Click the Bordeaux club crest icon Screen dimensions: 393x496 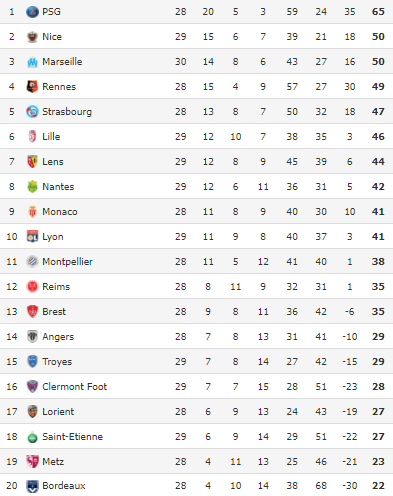coord(32,486)
